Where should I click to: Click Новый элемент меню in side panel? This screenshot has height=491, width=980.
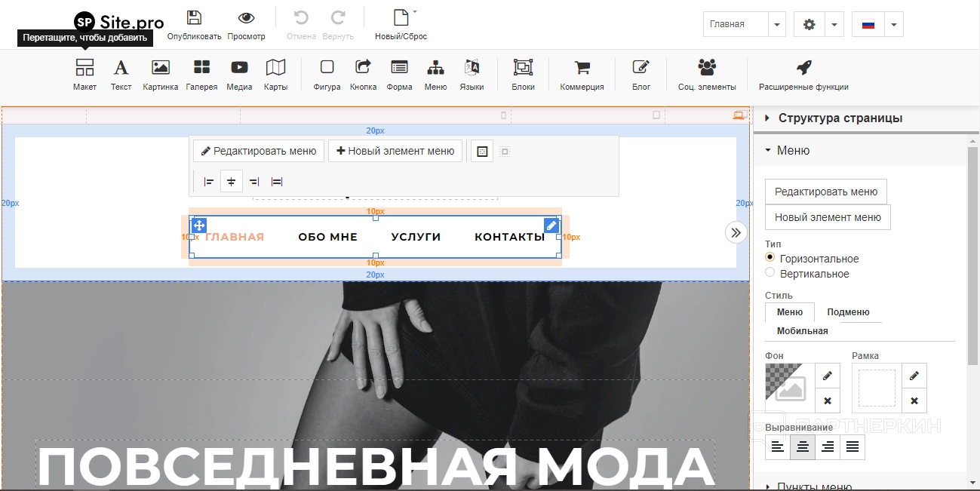[x=828, y=217]
